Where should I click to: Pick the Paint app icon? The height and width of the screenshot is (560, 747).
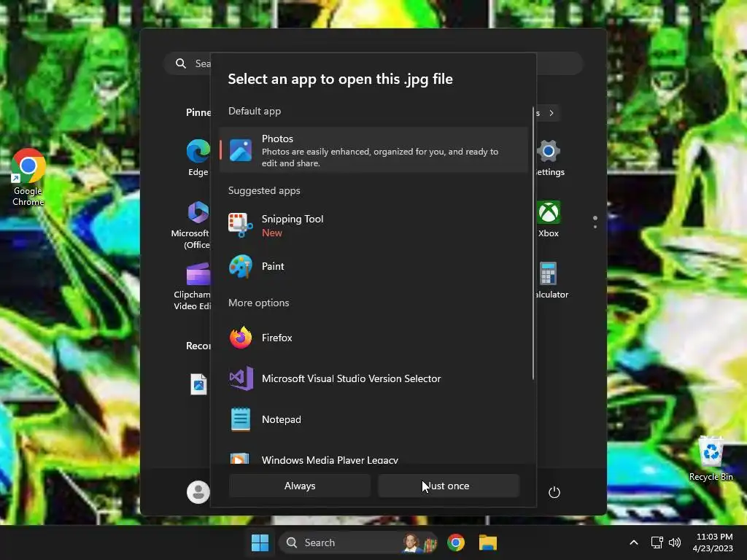(241, 266)
